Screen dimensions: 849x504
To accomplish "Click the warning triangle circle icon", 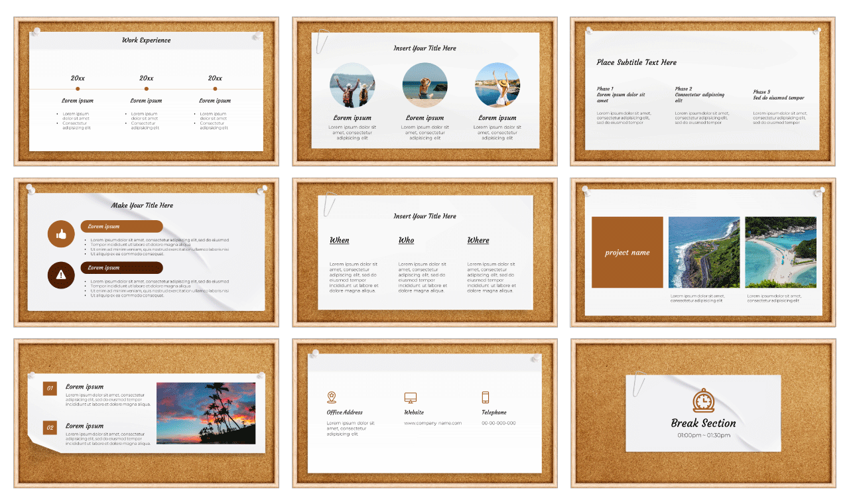I will [x=61, y=275].
